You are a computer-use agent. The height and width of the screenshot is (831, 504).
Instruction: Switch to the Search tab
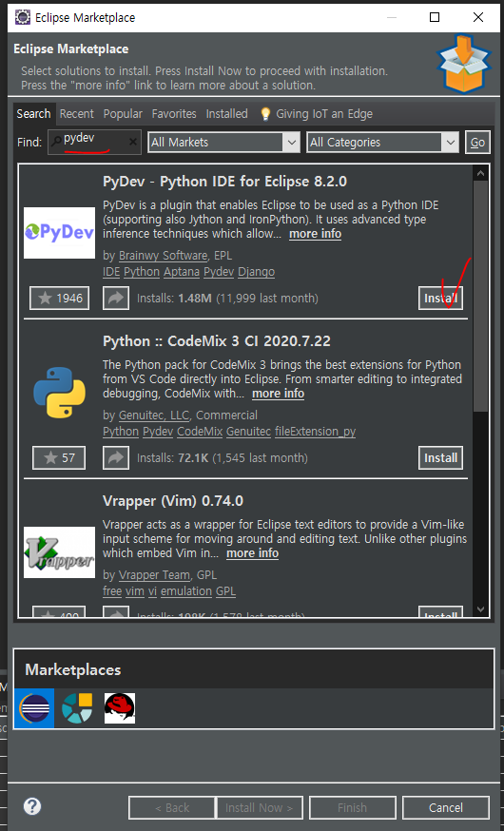coord(33,114)
